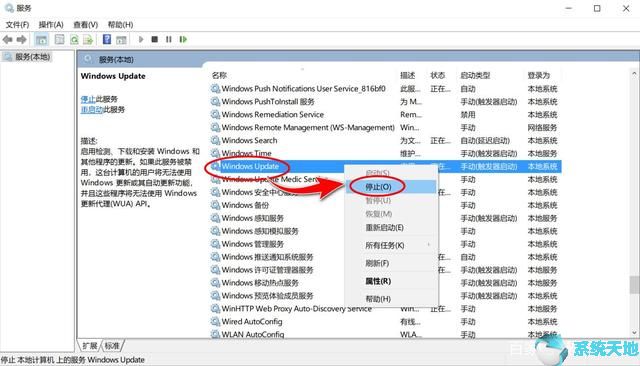This screenshot has width=640, height=366.
Task: Click the refresh toolbar icon
Action: 74,40
